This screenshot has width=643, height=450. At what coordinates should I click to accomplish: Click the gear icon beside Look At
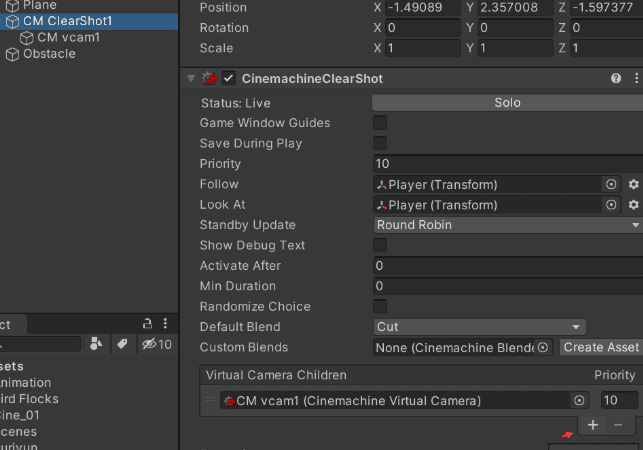[633, 205]
